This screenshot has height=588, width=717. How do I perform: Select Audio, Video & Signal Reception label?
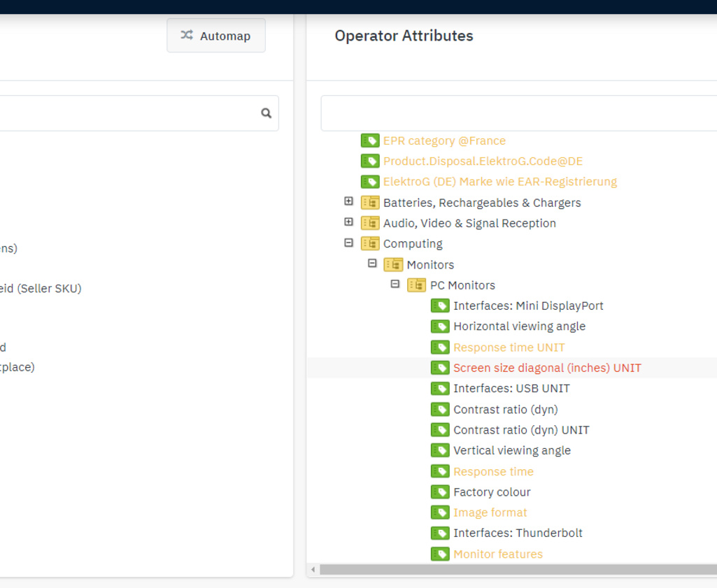469,223
